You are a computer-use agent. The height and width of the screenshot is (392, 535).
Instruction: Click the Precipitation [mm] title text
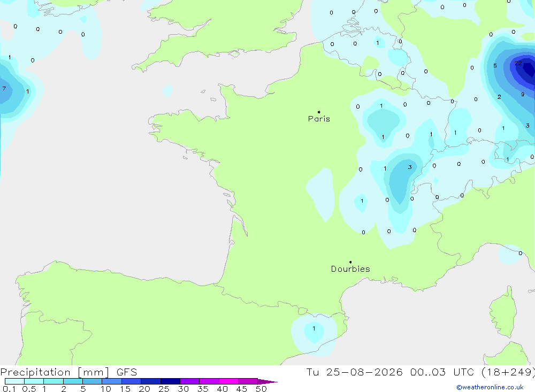pyautogui.click(x=55, y=372)
